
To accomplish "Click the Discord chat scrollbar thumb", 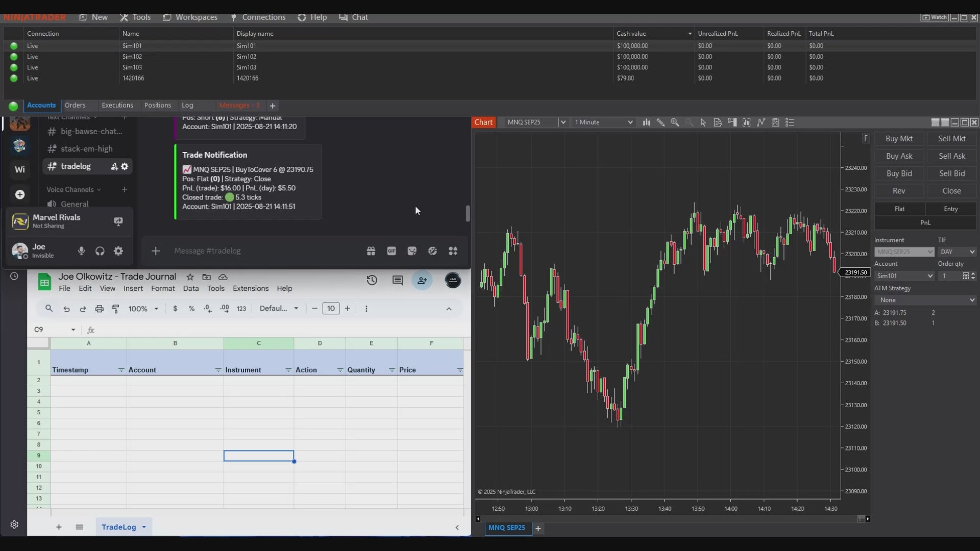I will (x=468, y=213).
